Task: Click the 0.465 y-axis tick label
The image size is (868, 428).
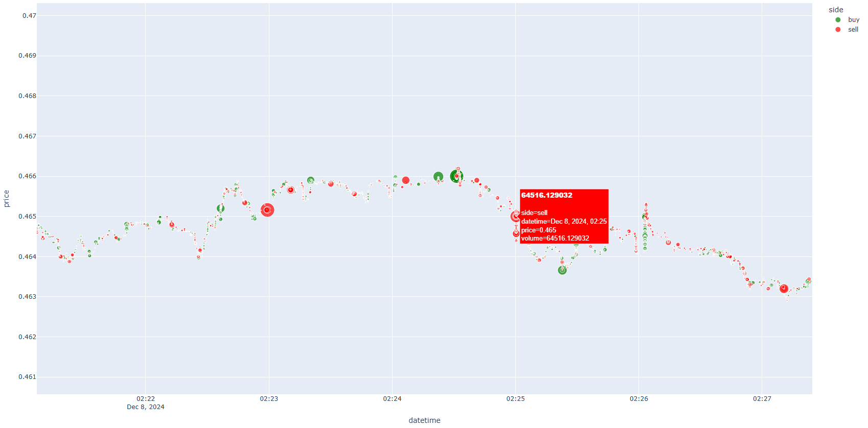Action: tap(28, 217)
